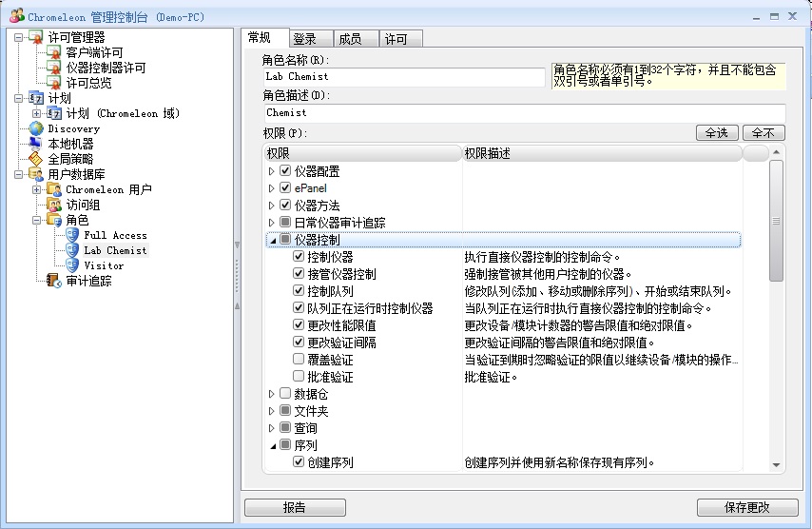Image resolution: width=812 pixels, height=529 pixels.
Task: Click the 角色描述 input field
Action: (x=525, y=112)
